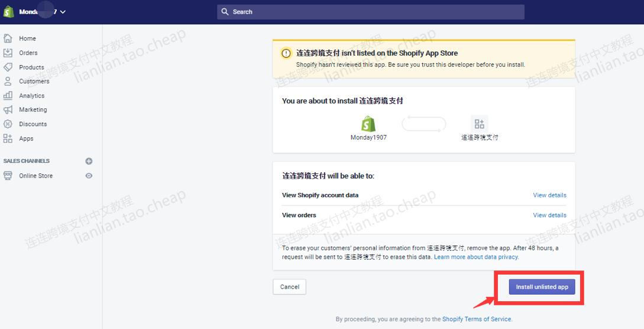
Task: View details for Shopify account data
Action: click(549, 195)
